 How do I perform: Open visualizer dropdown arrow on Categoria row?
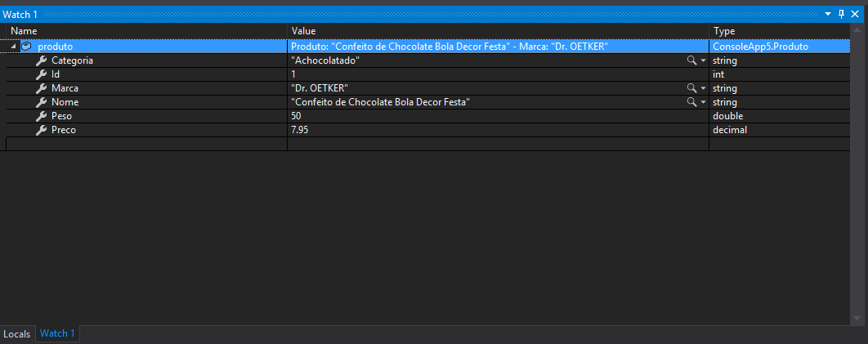tap(704, 60)
